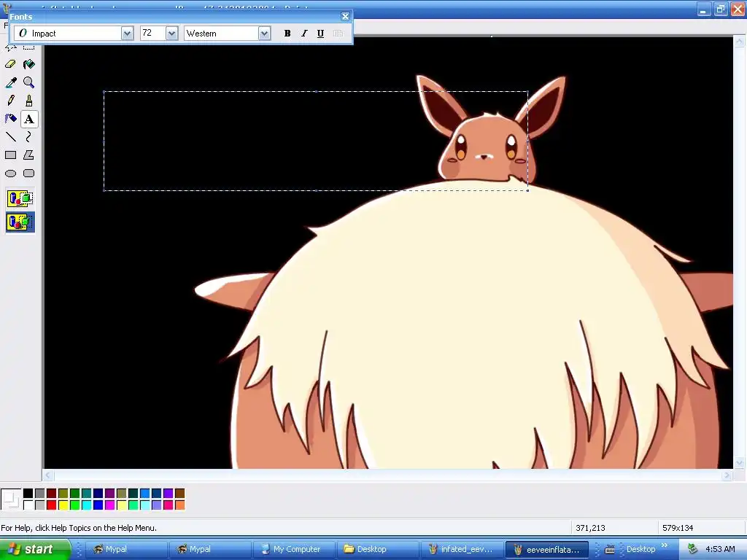Screen dimensions: 747x560
Task: Pick the bright green color swatch
Action: [75, 505]
